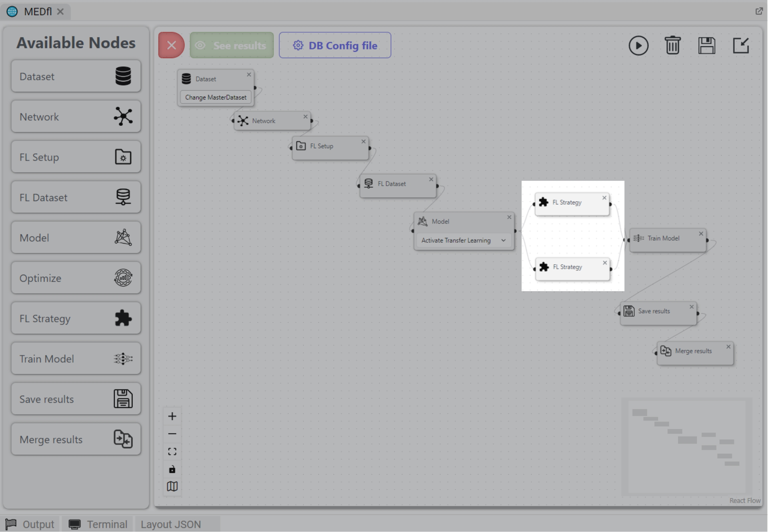Remove the Train Model node
The height and width of the screenshot is (532, 768).
coord(701,234)
